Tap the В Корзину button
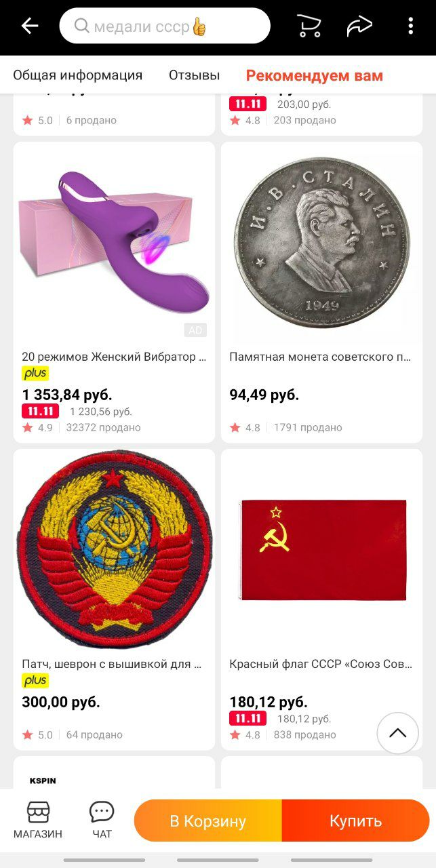The image size is (436, 868). click(208, 821)
